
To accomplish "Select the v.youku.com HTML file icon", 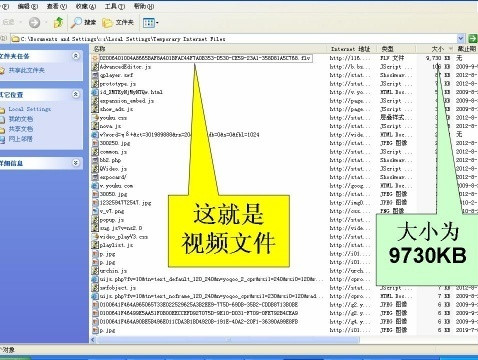I will (x=95, y=186).
